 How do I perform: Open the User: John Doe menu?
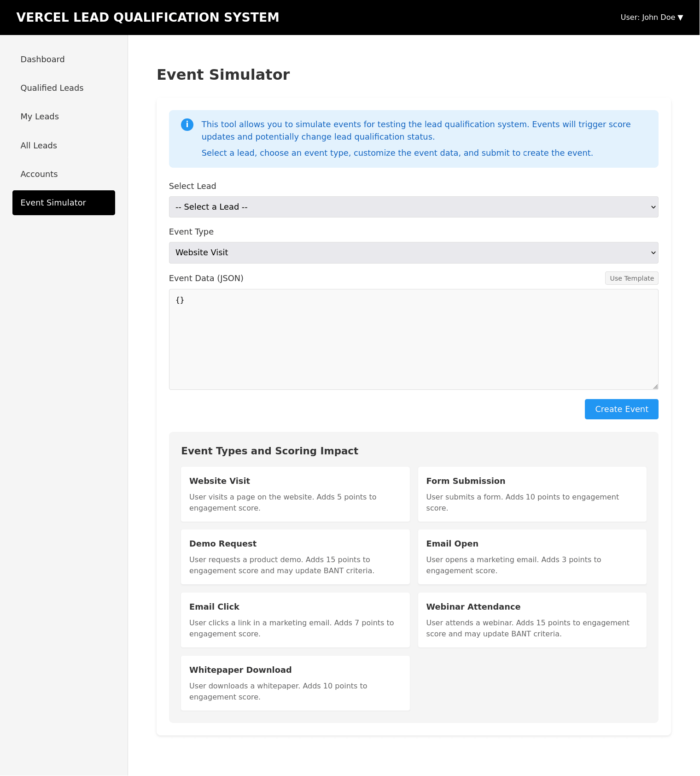652,18
